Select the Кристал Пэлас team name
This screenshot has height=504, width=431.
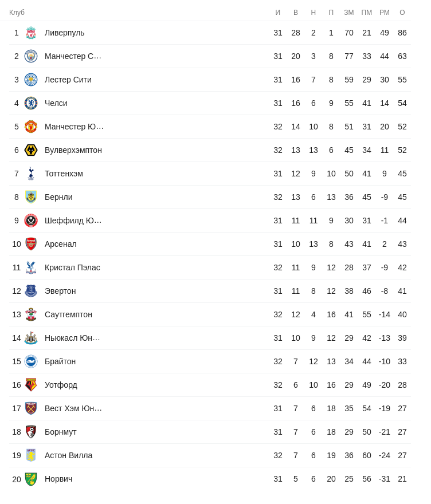pyautogui.click(x=72, y=267)
